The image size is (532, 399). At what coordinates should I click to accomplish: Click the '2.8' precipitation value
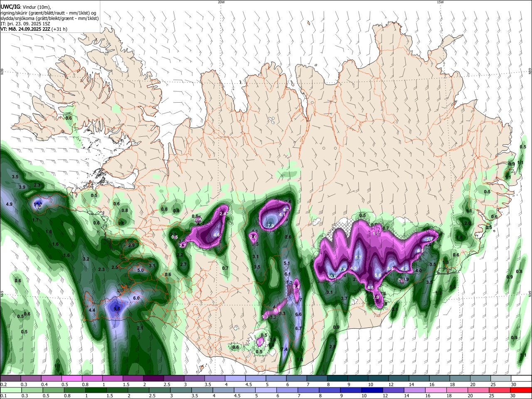[332, 347]
